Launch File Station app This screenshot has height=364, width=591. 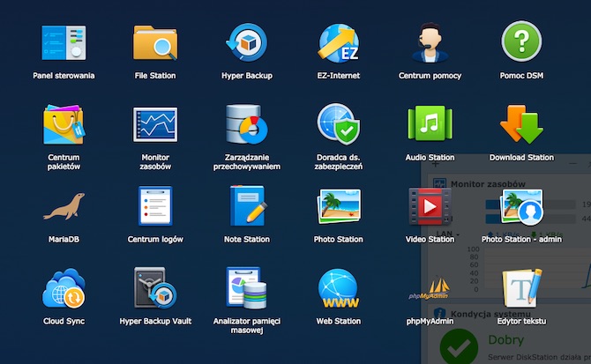point(155,42)
